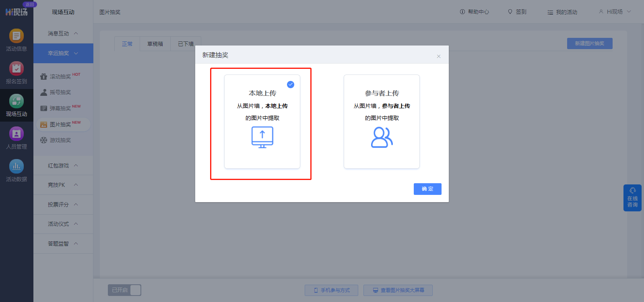Click the 活动信息 sidebar icon

pyautogui.click(x=17, y=36)
